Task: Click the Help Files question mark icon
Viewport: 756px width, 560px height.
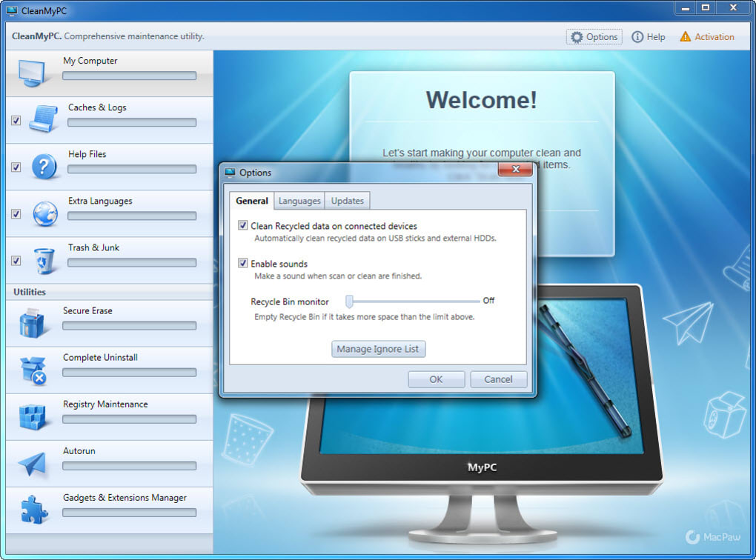Action: click(44, 166)
